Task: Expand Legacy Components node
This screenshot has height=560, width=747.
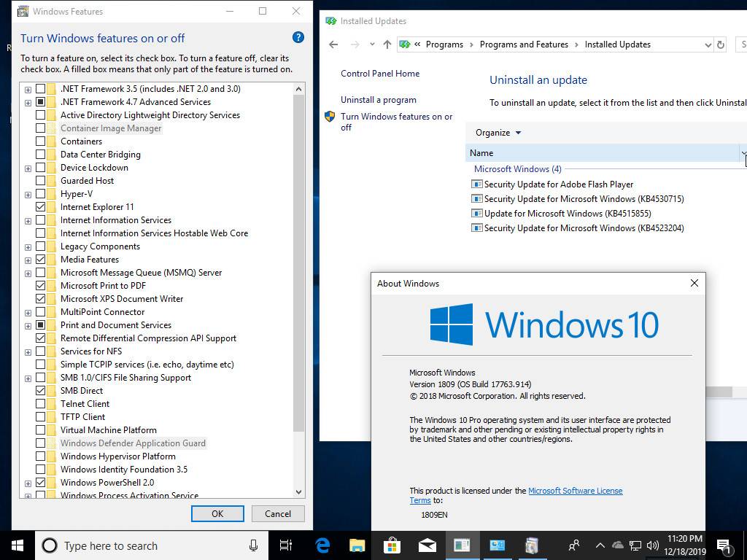Action: pos(28,247)
